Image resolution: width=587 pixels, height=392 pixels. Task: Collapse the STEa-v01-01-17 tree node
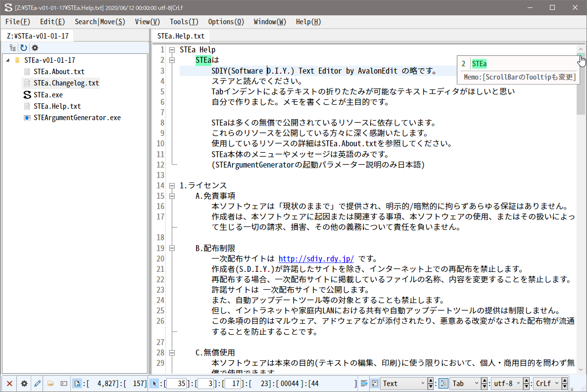(8, 60)
